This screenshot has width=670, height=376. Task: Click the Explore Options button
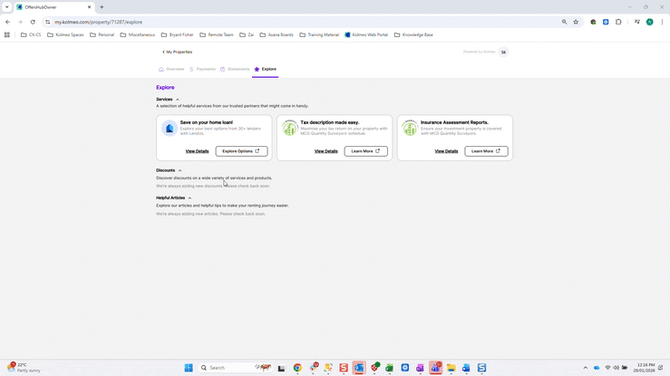pyautogui.click(x=241, y=151)
